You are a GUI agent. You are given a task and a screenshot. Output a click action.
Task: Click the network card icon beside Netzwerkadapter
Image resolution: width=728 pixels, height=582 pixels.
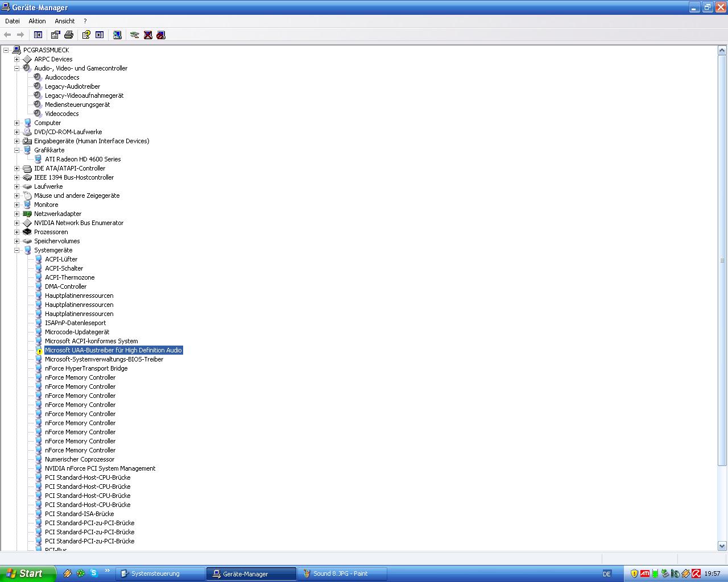tap(27, 214)
